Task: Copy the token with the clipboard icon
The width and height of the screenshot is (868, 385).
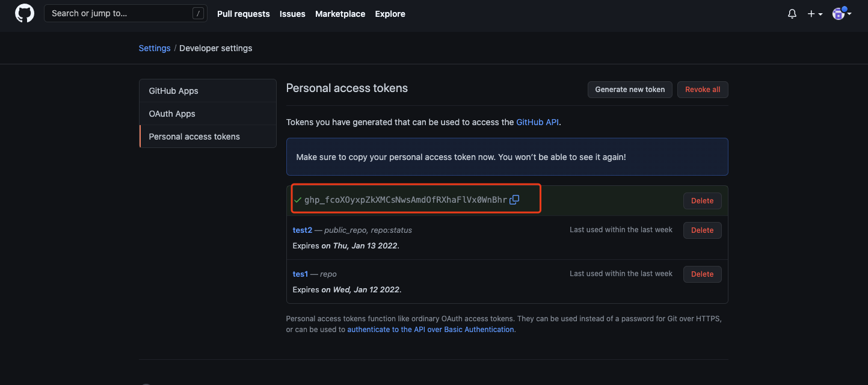Action: [x=514, y=200]
